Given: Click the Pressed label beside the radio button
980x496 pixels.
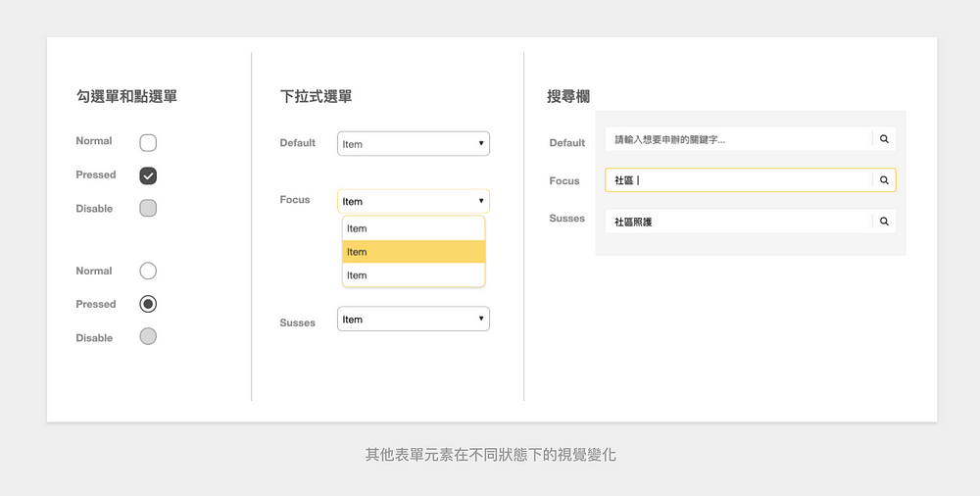Looking at the screenshot, I should [x=96, y=304].
